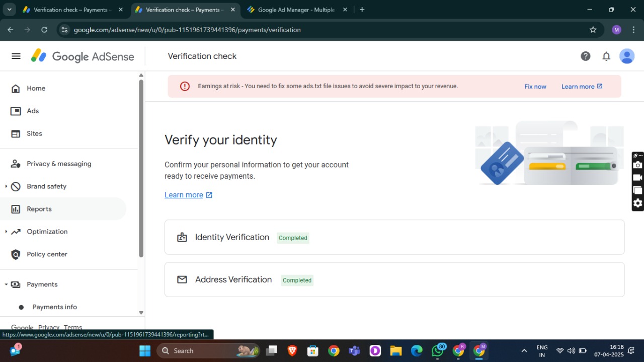Show hidden icons in the system tray

point(524,351)
